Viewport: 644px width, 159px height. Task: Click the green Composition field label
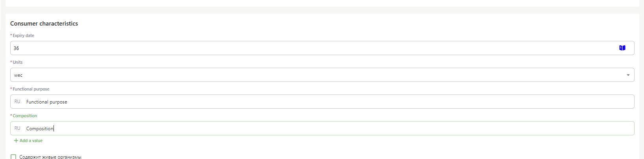click(x=25, y=116)
